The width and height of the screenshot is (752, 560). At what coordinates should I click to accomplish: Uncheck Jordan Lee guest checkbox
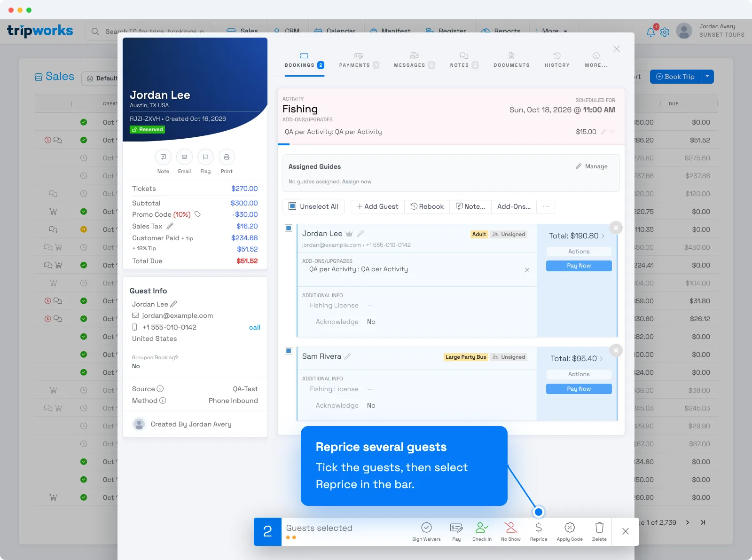coord(289,228)
